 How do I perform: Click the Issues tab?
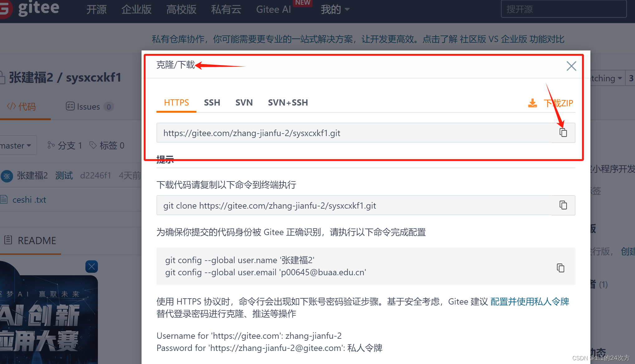[x=89, y=107]
